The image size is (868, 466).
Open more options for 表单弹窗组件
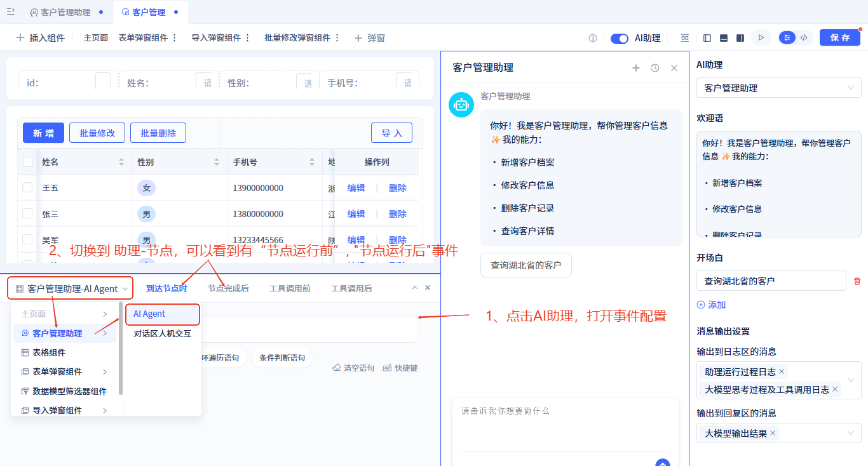point(175,38)
